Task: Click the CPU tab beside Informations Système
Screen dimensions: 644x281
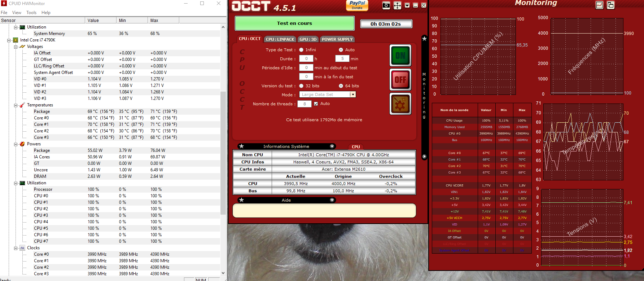Action: pos(356,146)
